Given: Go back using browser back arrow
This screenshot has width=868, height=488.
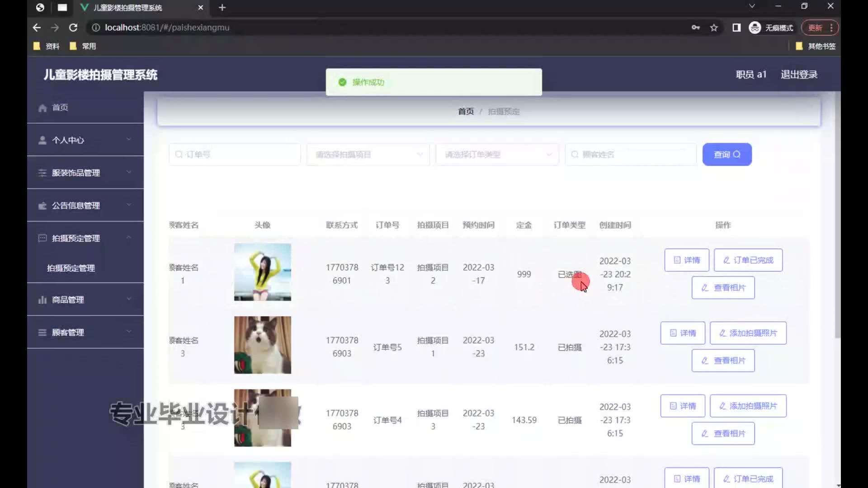Looking at the screenshot, I should [37, 28].
